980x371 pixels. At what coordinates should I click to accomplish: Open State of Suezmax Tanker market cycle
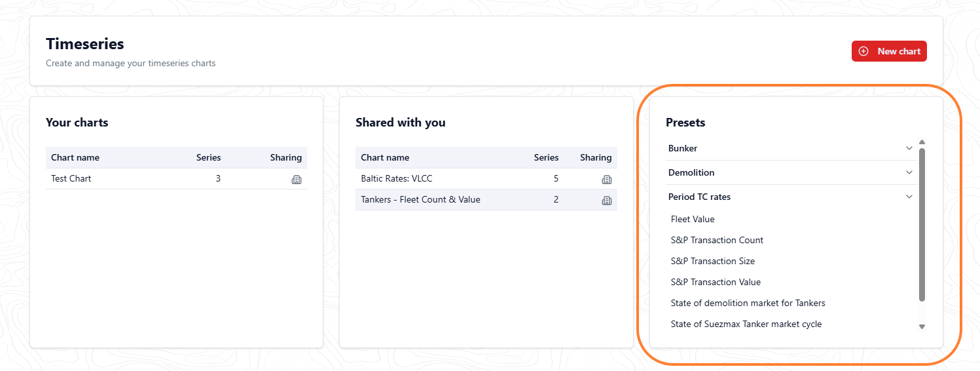746,324
